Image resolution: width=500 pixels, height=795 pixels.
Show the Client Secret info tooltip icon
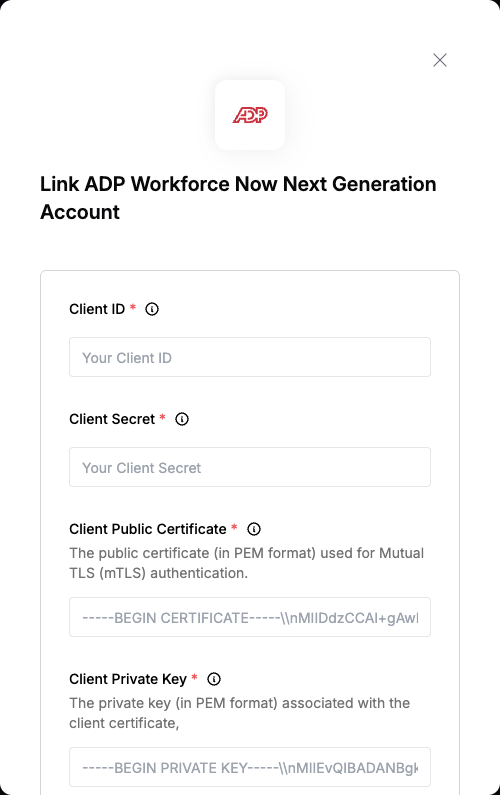point(182,419)
